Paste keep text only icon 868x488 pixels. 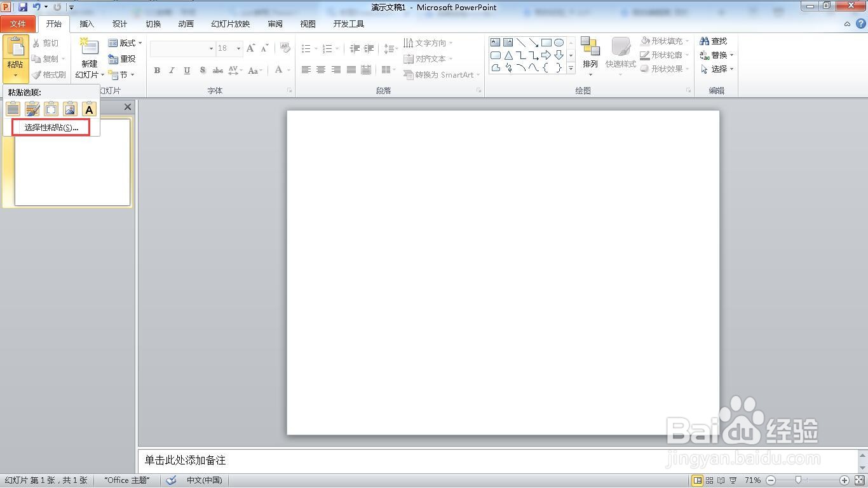point(89,109)
